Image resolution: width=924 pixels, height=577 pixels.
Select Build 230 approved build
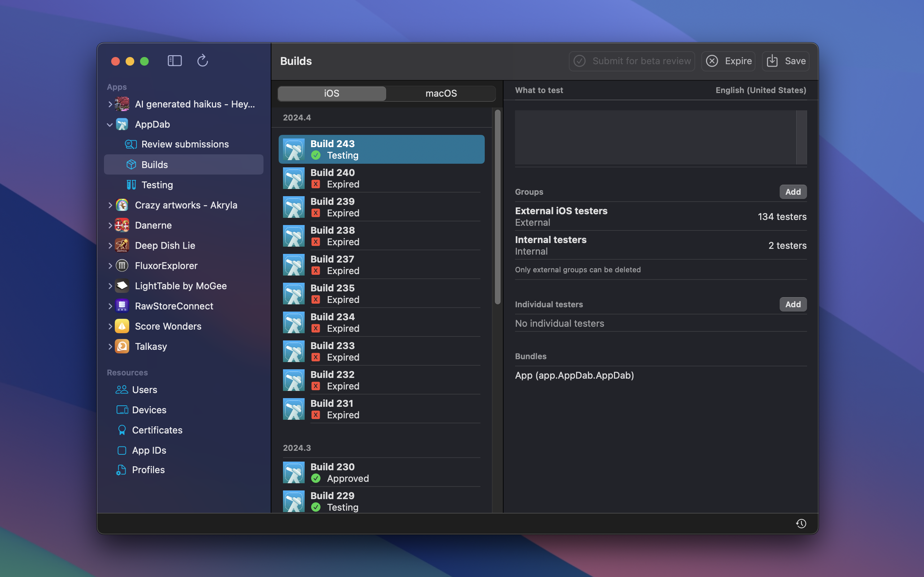click(381, 472)
